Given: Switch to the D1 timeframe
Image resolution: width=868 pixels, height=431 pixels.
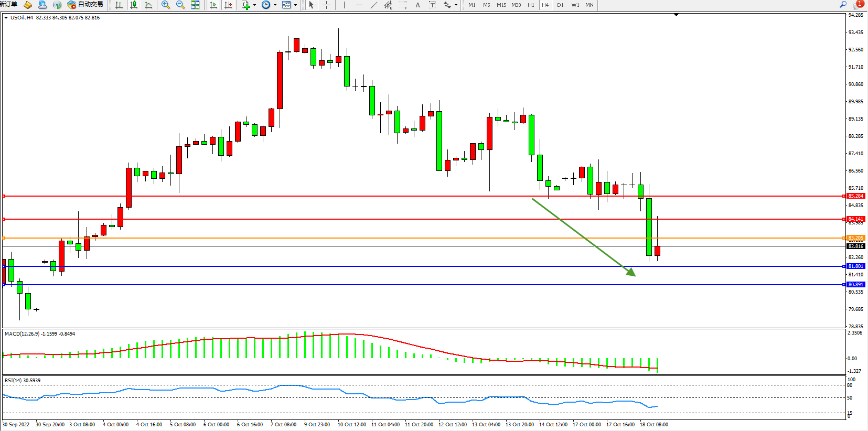Looking at the screenshot, I should click(x=560, y=5).
